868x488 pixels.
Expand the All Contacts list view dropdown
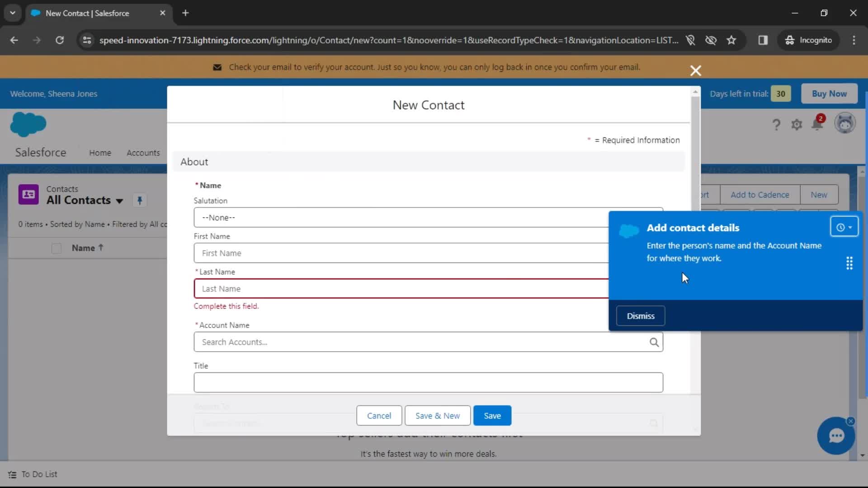[119, 201]
